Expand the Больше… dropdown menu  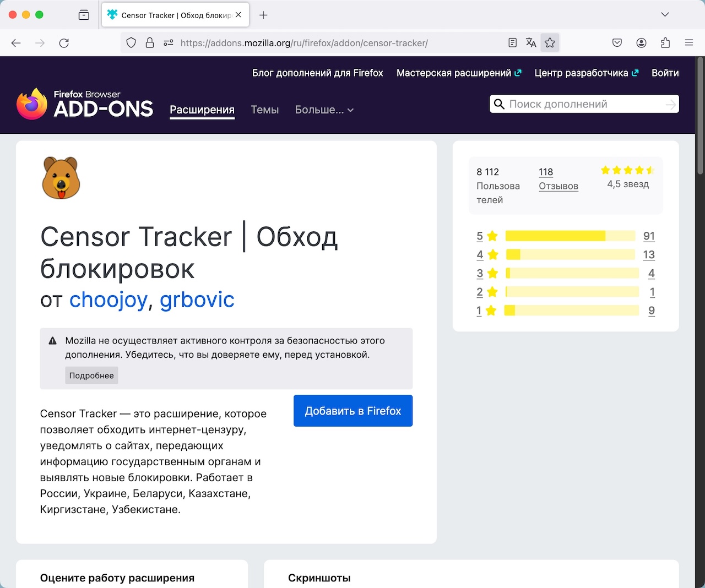pos(324,110)
